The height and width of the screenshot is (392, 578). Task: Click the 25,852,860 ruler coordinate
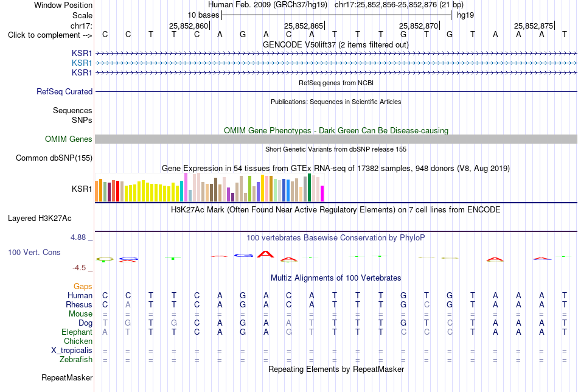pyautogui.click(x=189, y=26)
